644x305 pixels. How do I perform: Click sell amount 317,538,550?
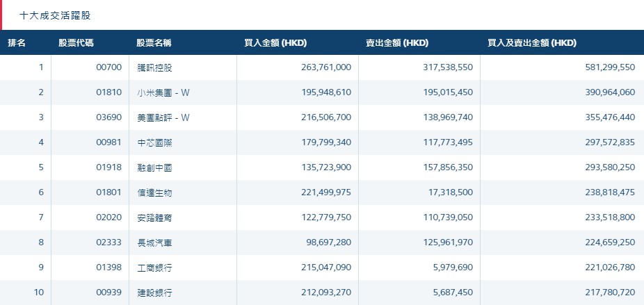[x=448, y=67]
